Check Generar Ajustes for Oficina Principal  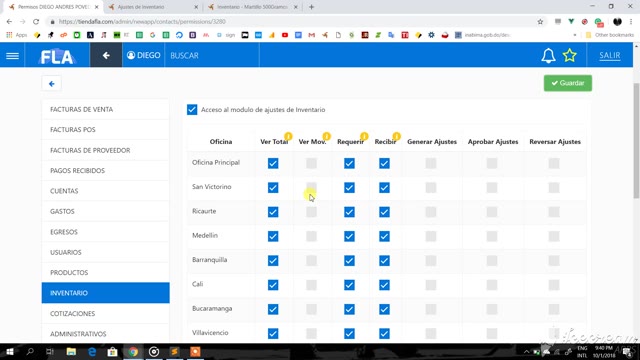pos(431,163)
